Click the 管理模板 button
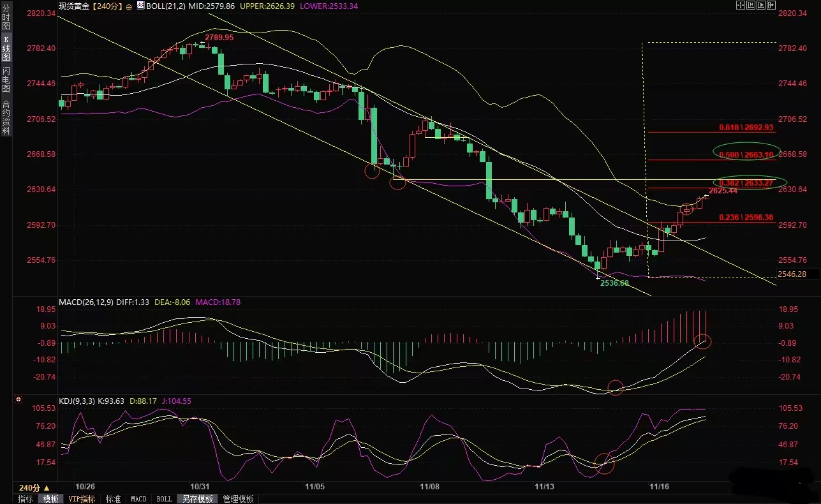 point(239,499)
